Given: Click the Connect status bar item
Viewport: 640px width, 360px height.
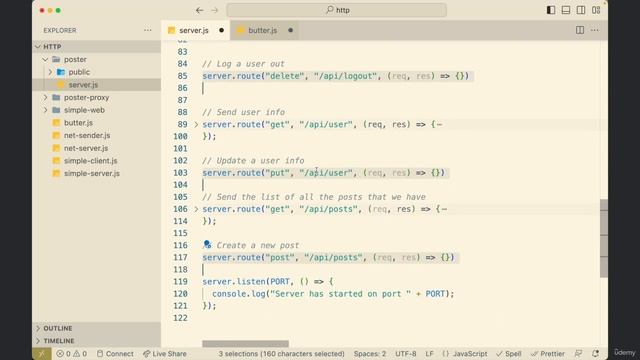Looking at the screenshot, I should click(115, 353).
